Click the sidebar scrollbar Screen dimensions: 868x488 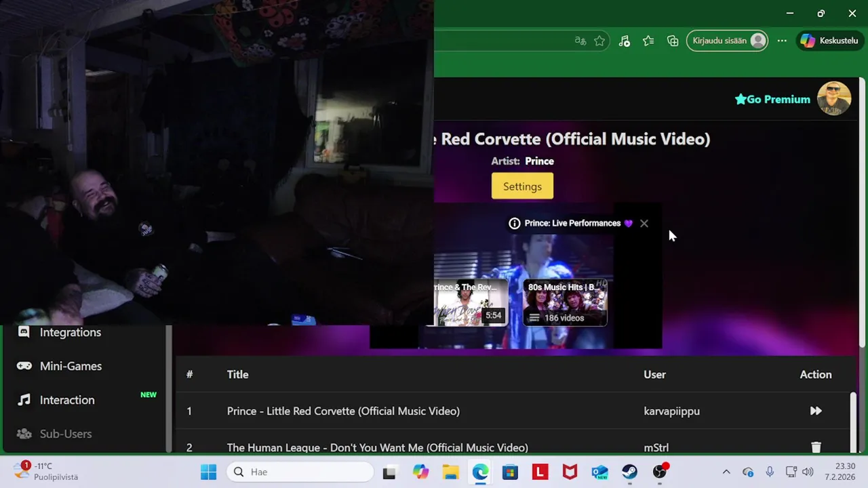tap(168, 389)
